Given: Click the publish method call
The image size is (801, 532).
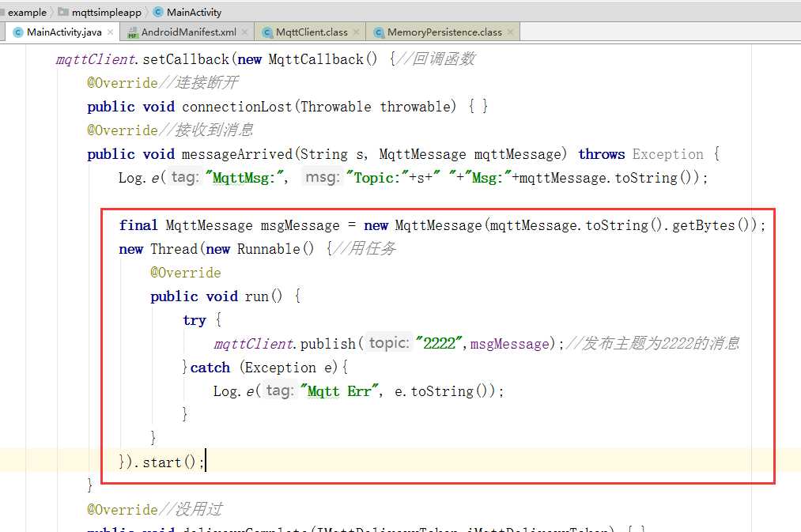Looking at the screenshot, I should (327, 344).
